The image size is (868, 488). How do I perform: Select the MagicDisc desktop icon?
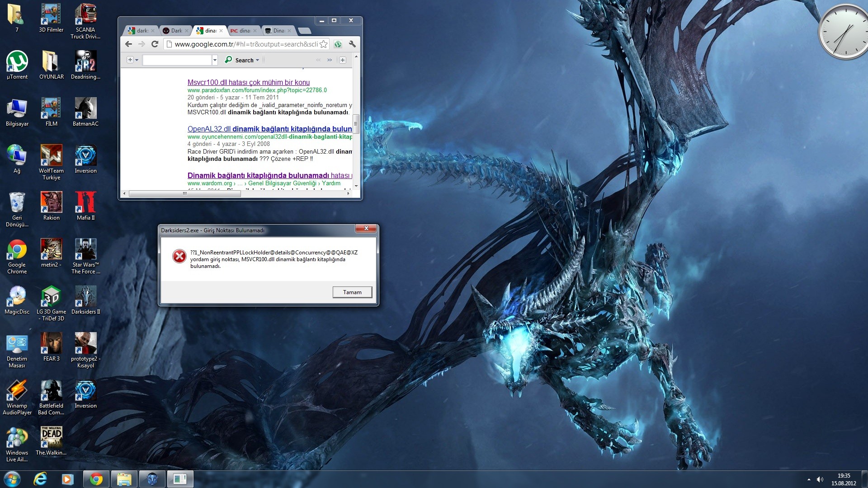point(17,300)
